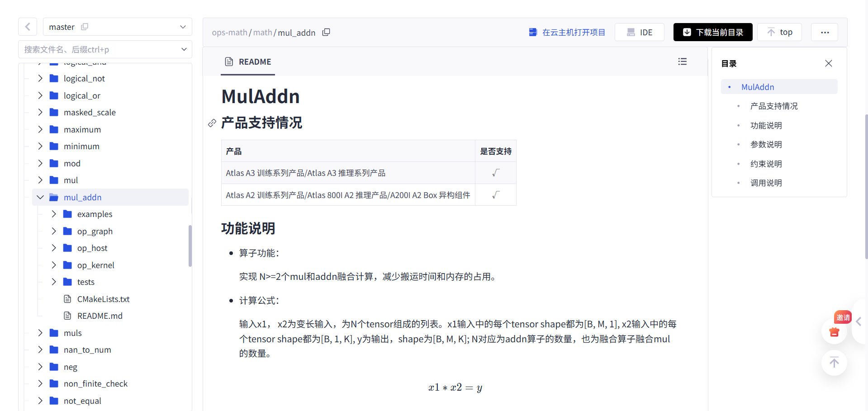
Task: Click nan_to_num folder icon
Action: [x=54, y=350]
